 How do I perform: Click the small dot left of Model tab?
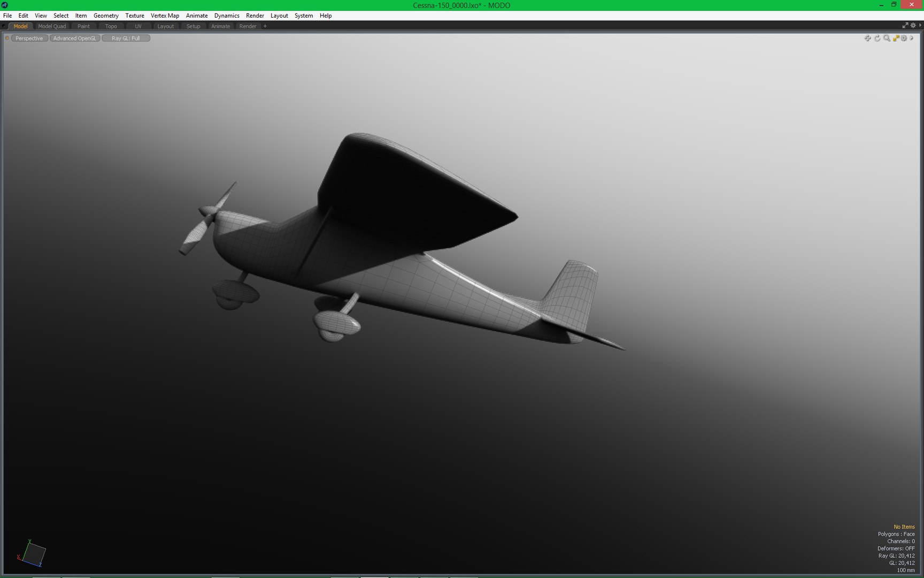[4, 26]
